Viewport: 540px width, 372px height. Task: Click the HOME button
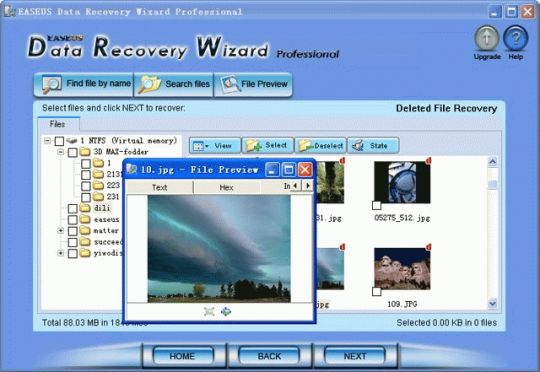[x=183, y=356]
